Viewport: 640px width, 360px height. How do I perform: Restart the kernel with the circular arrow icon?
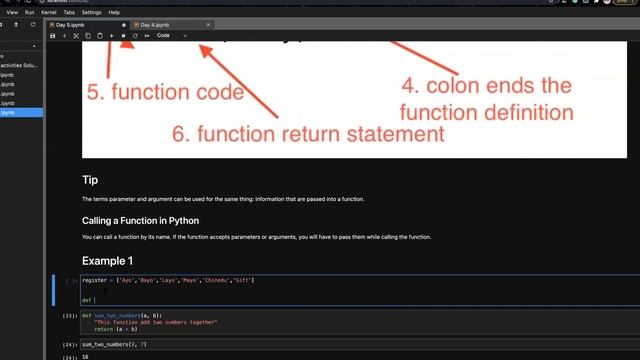(135, 36)
